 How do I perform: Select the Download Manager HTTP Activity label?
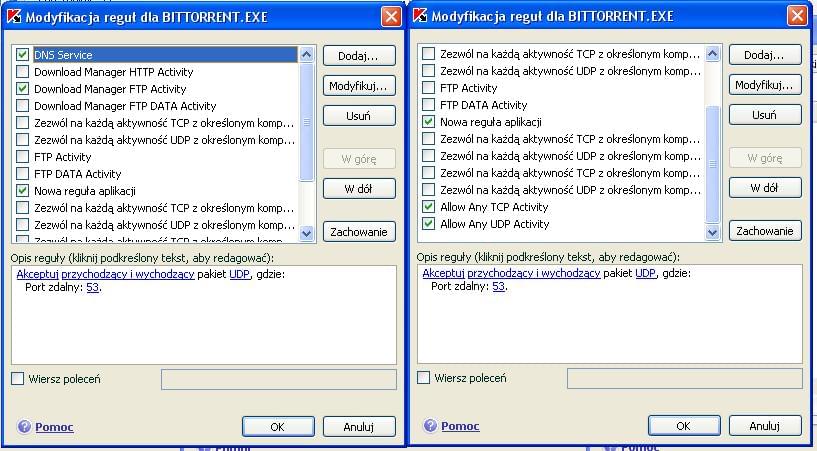pyautogui.click(x=114, y=72)
